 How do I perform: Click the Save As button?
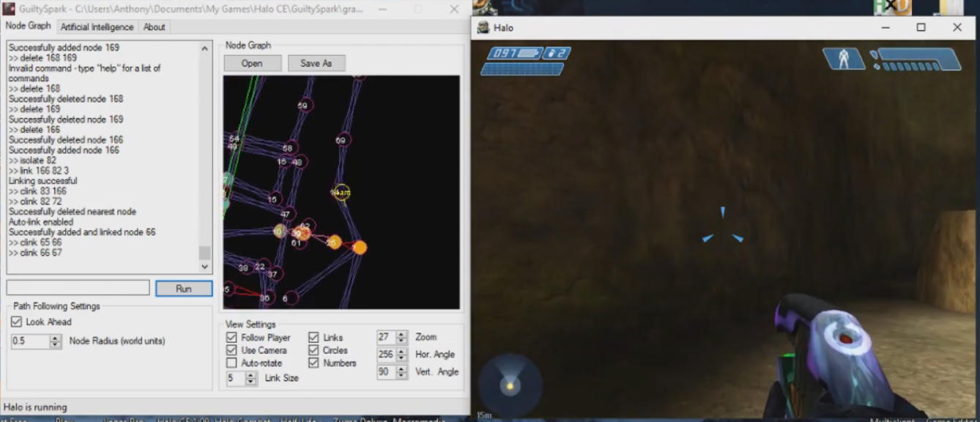click(x=316, y=64)
